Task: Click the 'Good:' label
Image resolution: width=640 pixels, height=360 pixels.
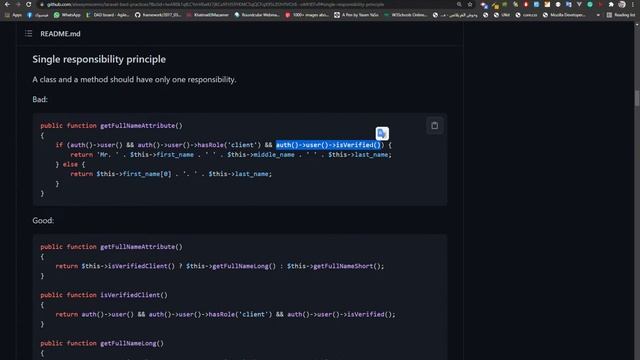Action: tap(43, 220)
